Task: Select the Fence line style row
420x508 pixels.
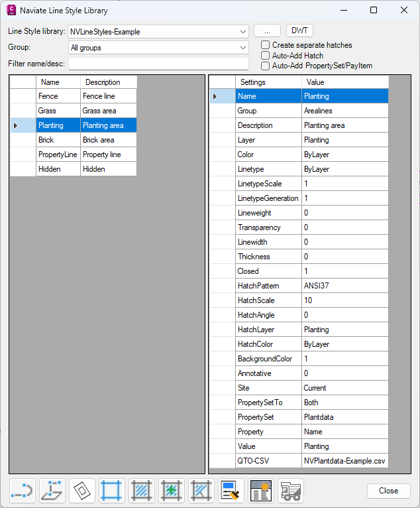Action: pos(58,96)
